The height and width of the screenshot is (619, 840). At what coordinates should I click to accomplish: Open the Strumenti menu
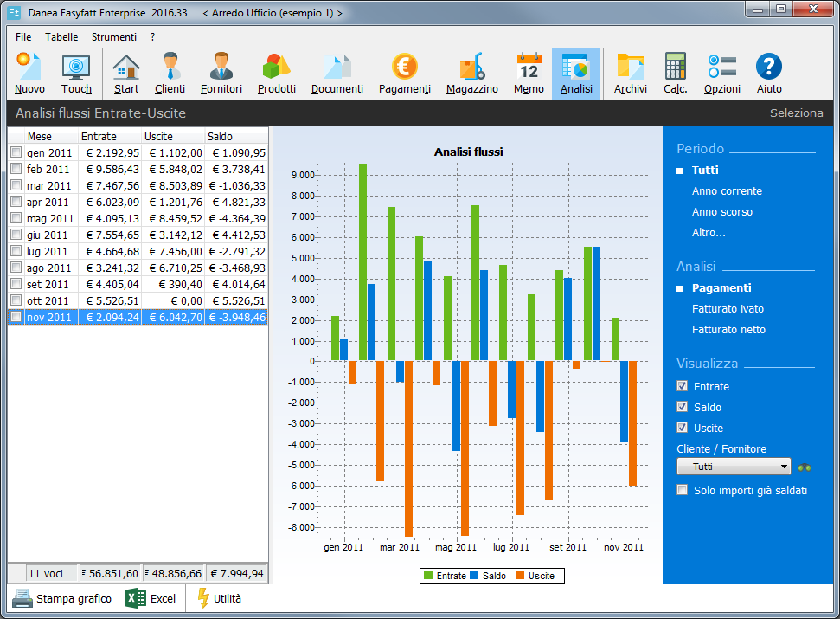point(113,37)
